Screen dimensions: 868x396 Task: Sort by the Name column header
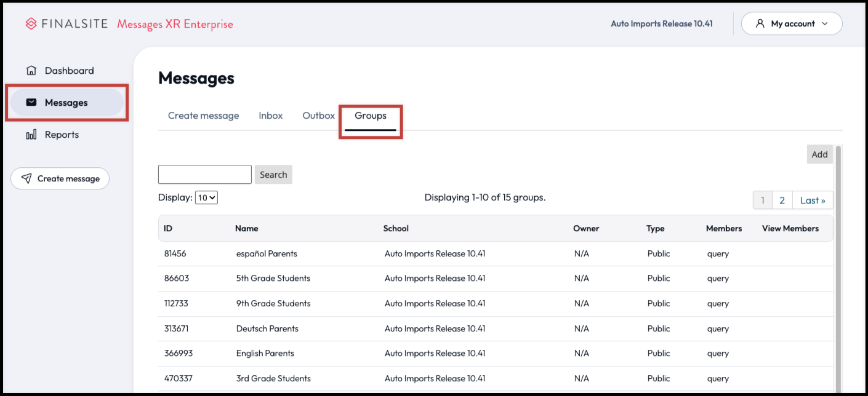[x=246, y=229]
